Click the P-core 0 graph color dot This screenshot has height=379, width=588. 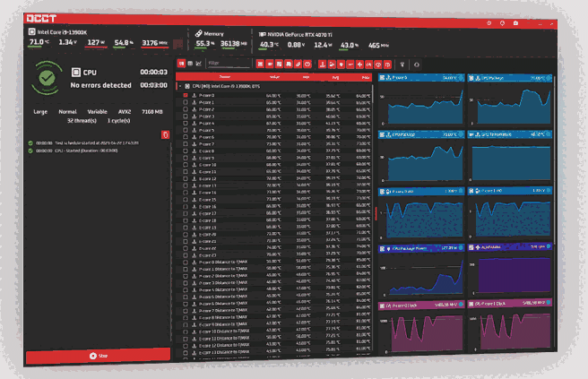click(461, 78)
